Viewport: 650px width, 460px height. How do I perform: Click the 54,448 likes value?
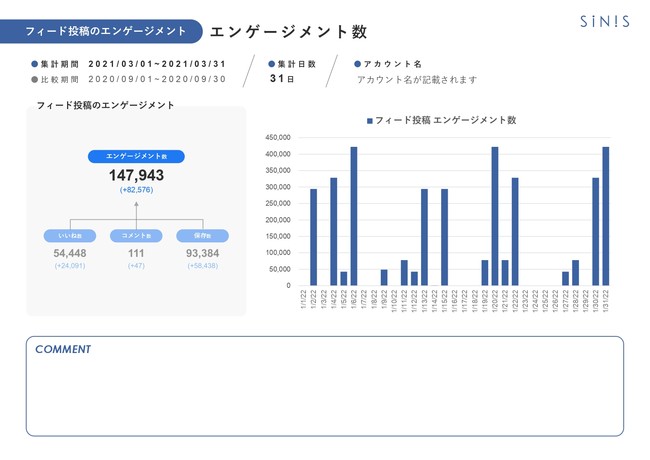[x=70, y=254]
